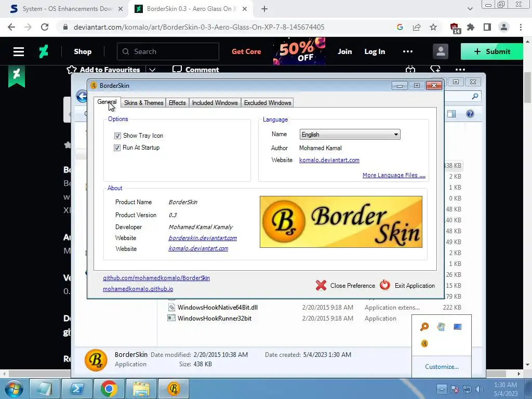Select the WindowsHookRunner32bit file
The image size is (532, 399).
click(x=215, y=318)
